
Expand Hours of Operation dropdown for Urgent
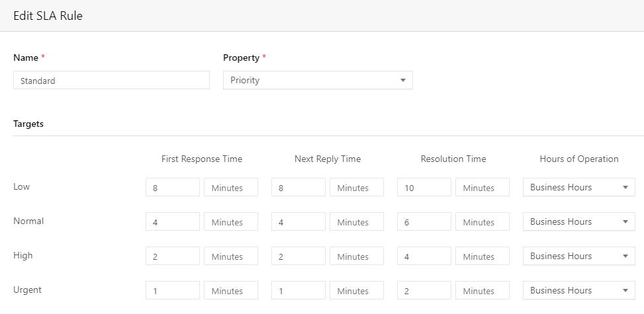578,290
